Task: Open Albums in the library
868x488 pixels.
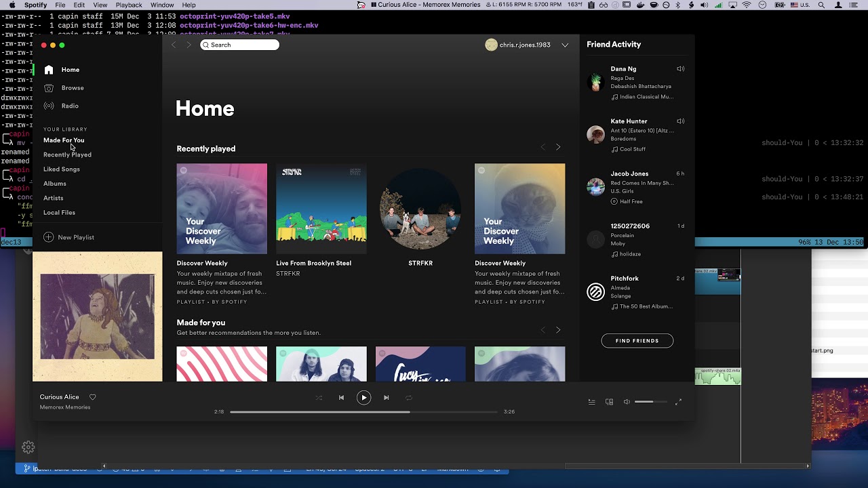Action: coord(55,184)
